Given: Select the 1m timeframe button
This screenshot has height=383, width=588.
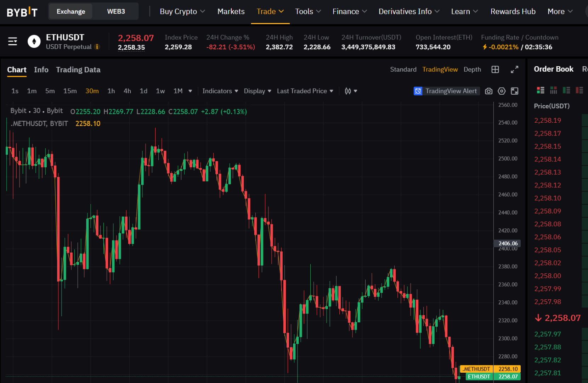Looking at the screenshot, I should point(32,91).
